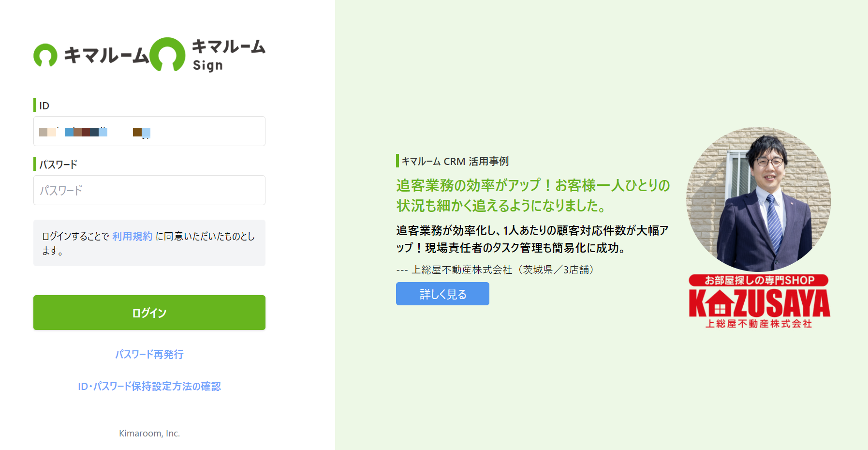Screen dimensions: 868x450
Task: Click the larger キマルーム Sign ring icon
Action: tap(167, 55)
